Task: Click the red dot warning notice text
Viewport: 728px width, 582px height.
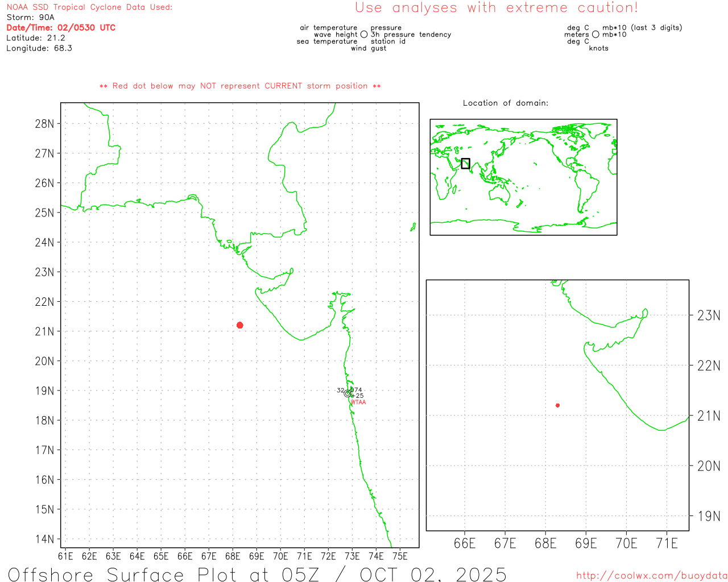Action: click(240, 86)
